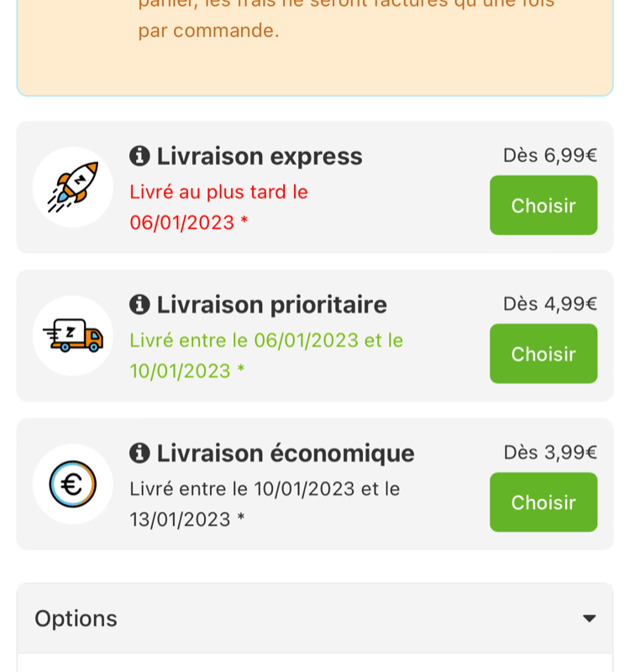Click the euro coin economy icon
630x672 pixels.
[73, 485]
